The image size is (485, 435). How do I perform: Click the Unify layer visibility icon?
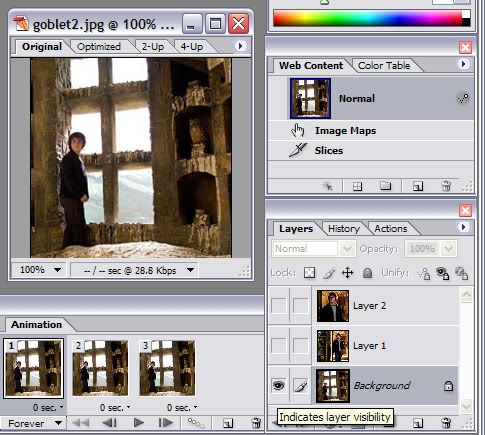tap(443, 273)
